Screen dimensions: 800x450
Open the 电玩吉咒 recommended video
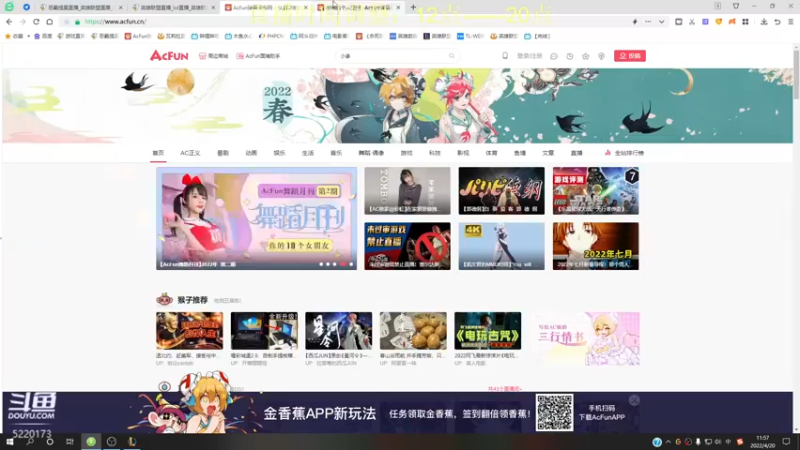pos(488,331)
